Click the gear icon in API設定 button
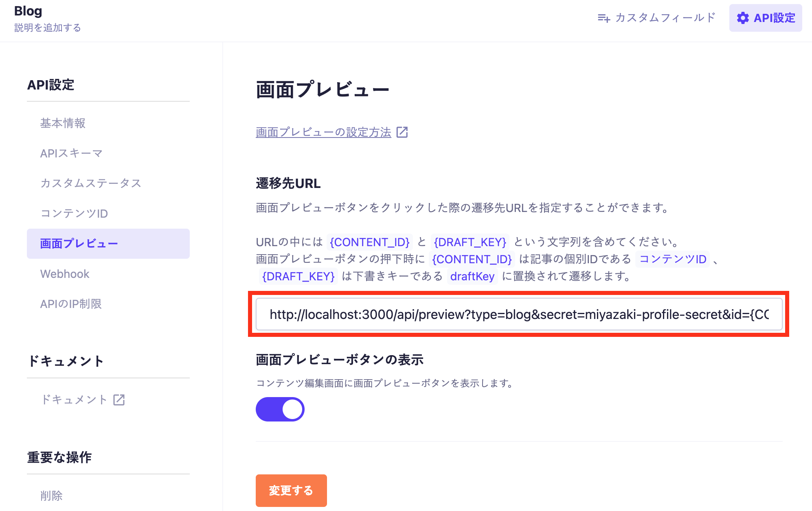This screenshot has height=511, width=812. (x=743, y=18)
